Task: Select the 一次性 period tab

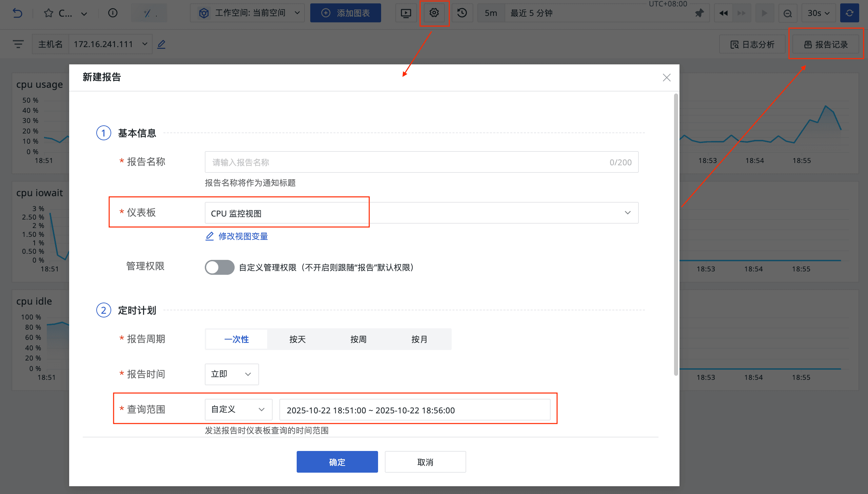Action: coord(237,339)
